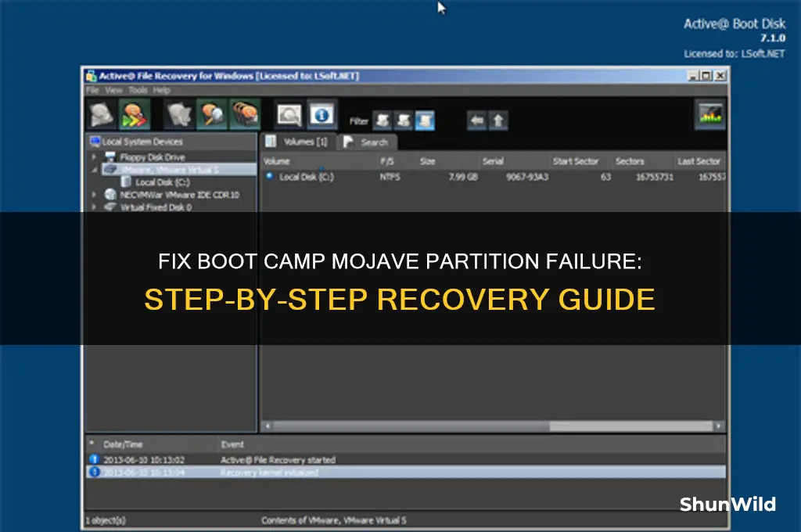Click the Floppy Disk Drive icon
801x532 pixels.
(110, 157)
